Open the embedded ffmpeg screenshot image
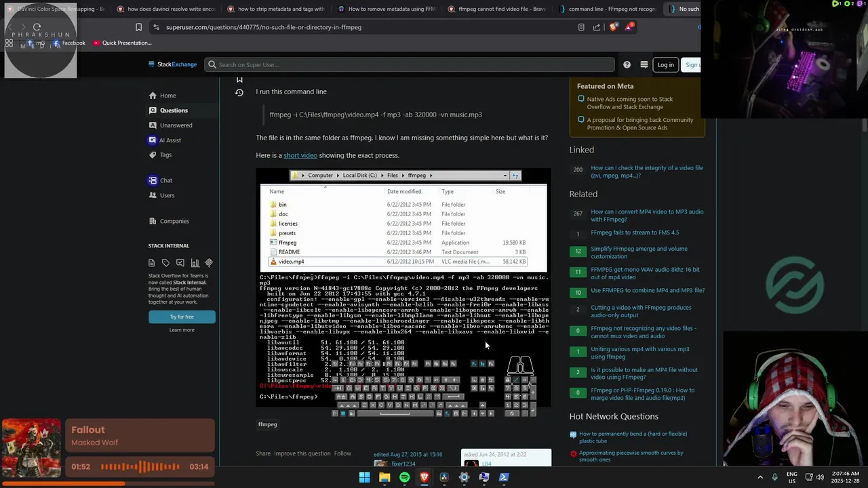The height and width of the screenshot is (488, 868). tap(403, 288)
